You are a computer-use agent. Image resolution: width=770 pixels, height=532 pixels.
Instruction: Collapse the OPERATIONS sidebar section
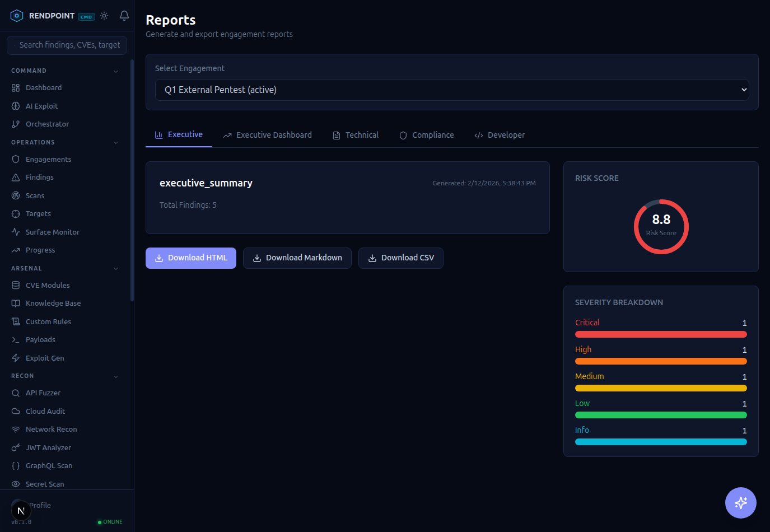116,142
